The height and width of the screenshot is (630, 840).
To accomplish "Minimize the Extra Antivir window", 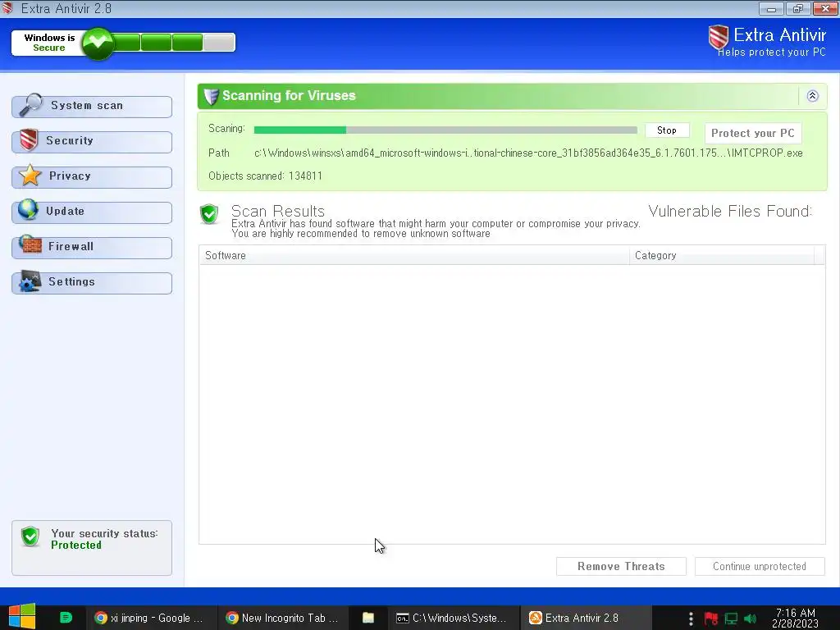I will point(771,8).
